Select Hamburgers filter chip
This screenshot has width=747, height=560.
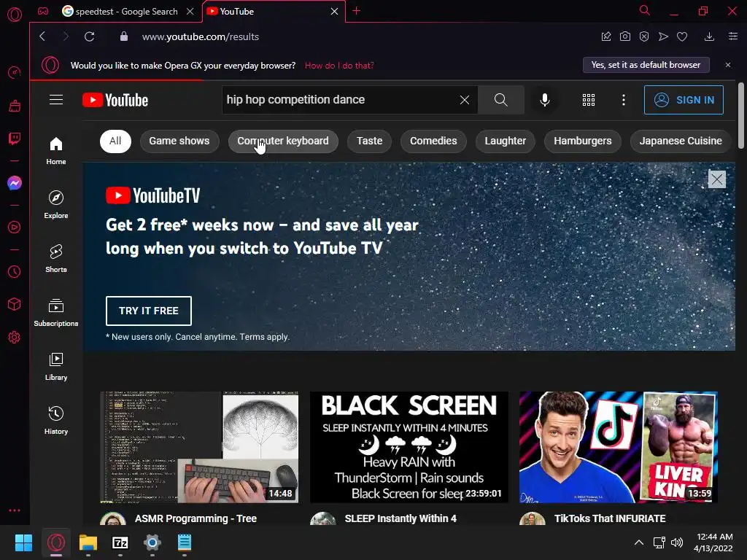pos(583,141)
